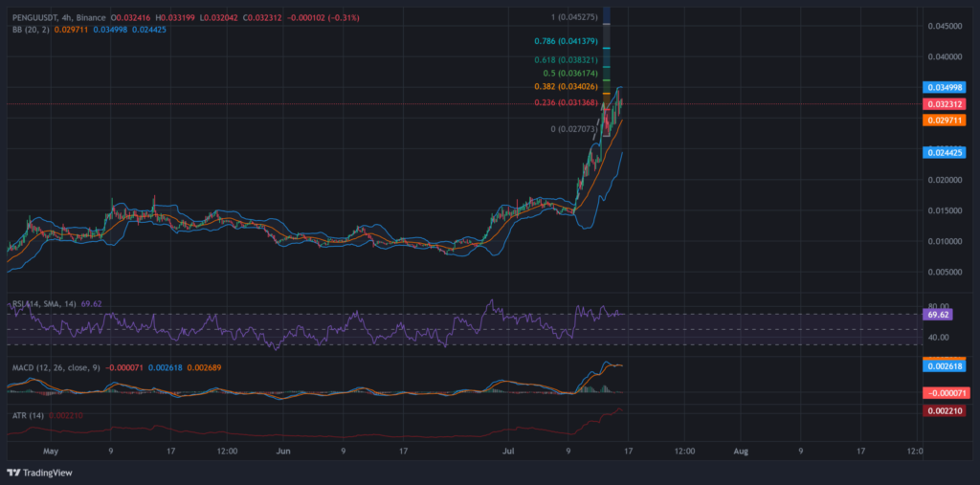Click the red current price label 0.032312
The image size is (980, 485).
[943, 103]
